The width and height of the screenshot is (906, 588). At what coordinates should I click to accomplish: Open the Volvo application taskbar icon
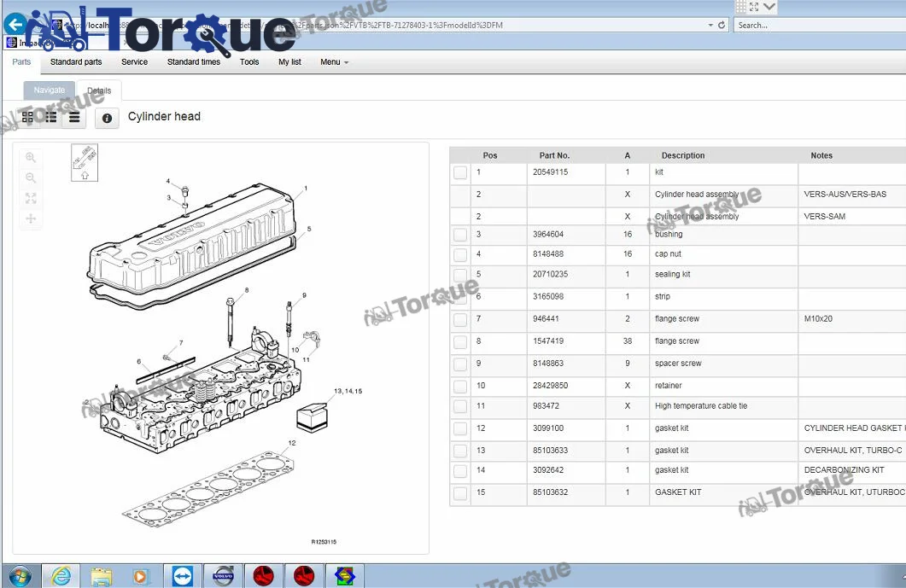coord(223,576)
